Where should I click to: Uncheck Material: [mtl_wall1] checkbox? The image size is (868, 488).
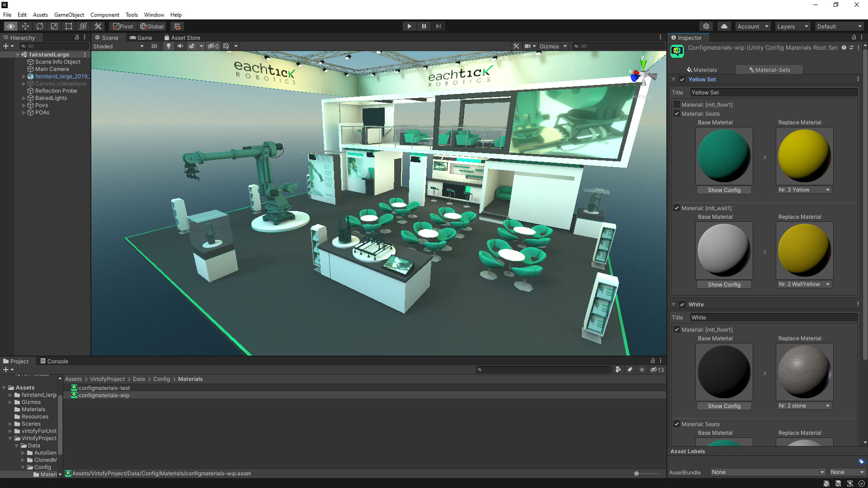(677, 208)
